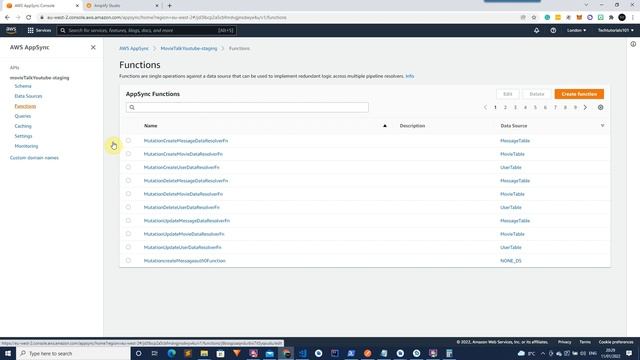Click the Create function button
This screenshot has width=640, height=360.
579,94
